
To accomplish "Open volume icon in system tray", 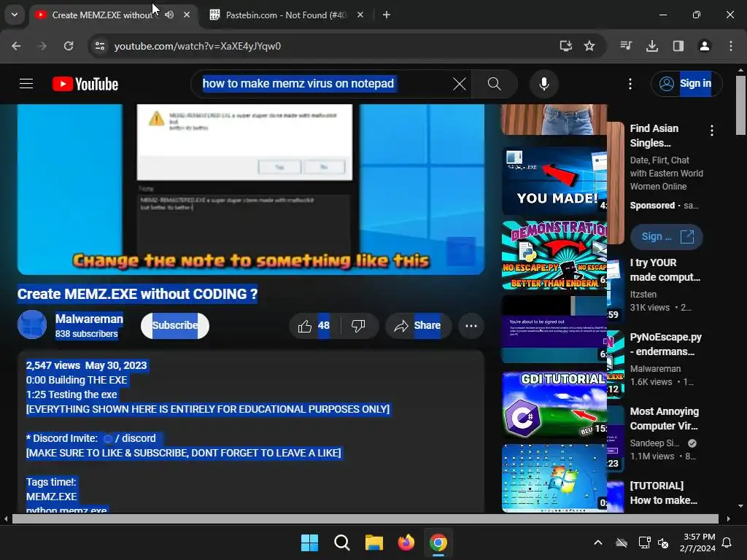I will click(x=662, y=542).
